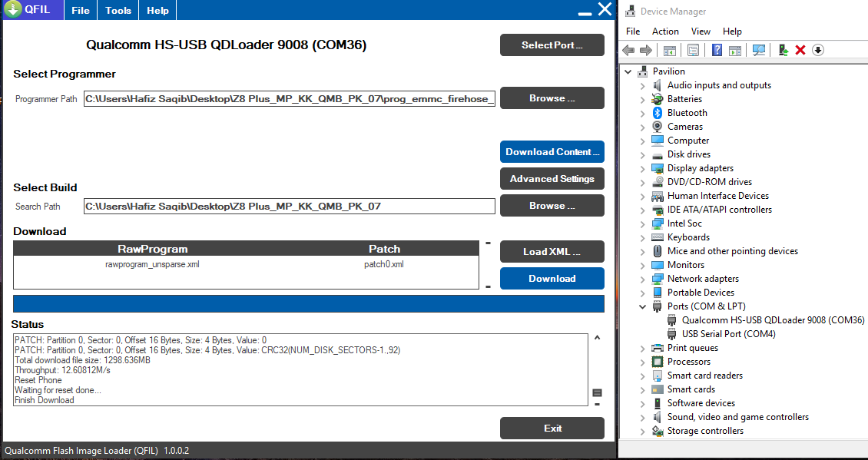Expand Audio inputs and outputs category

[x=642, y=85]
